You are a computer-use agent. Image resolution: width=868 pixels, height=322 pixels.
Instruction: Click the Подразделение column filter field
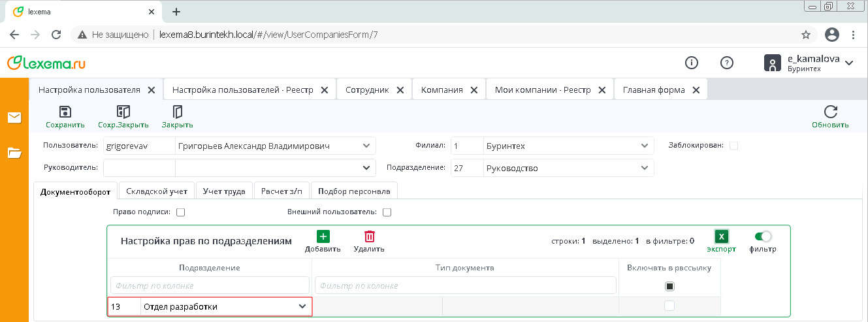(210, 285)
